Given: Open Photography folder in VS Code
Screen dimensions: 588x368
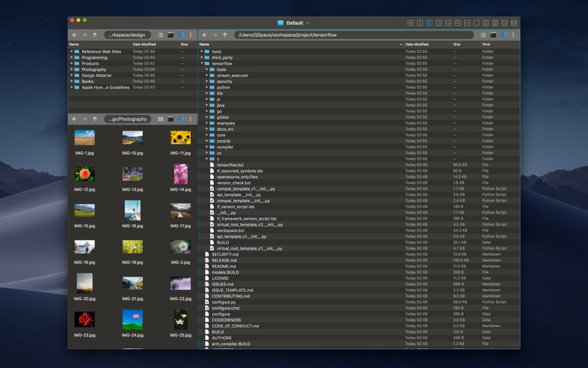Looking at the screenshot, I should click(180, 119).
